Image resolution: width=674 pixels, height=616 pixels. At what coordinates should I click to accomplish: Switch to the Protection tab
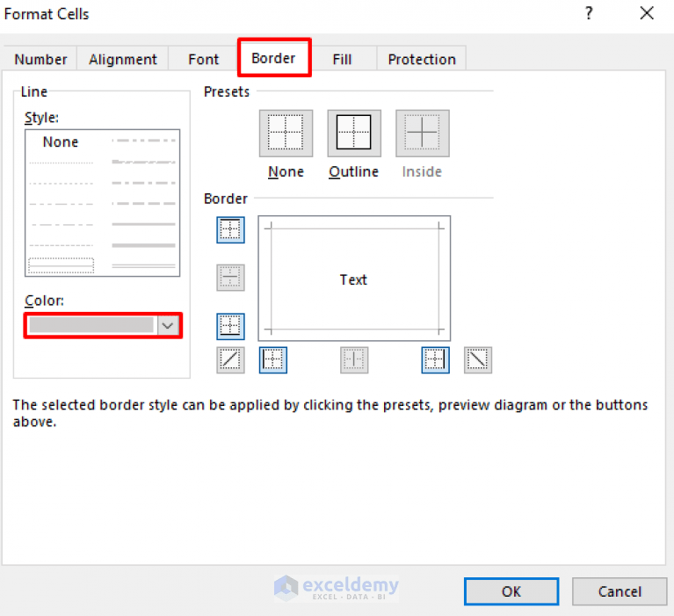coord(422,59)
